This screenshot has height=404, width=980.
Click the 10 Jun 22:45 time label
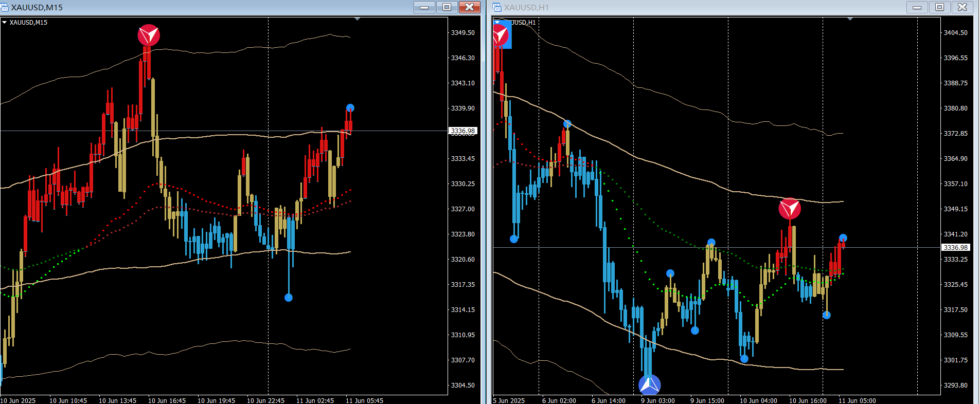pyautogui.click(x=266, y=400)
